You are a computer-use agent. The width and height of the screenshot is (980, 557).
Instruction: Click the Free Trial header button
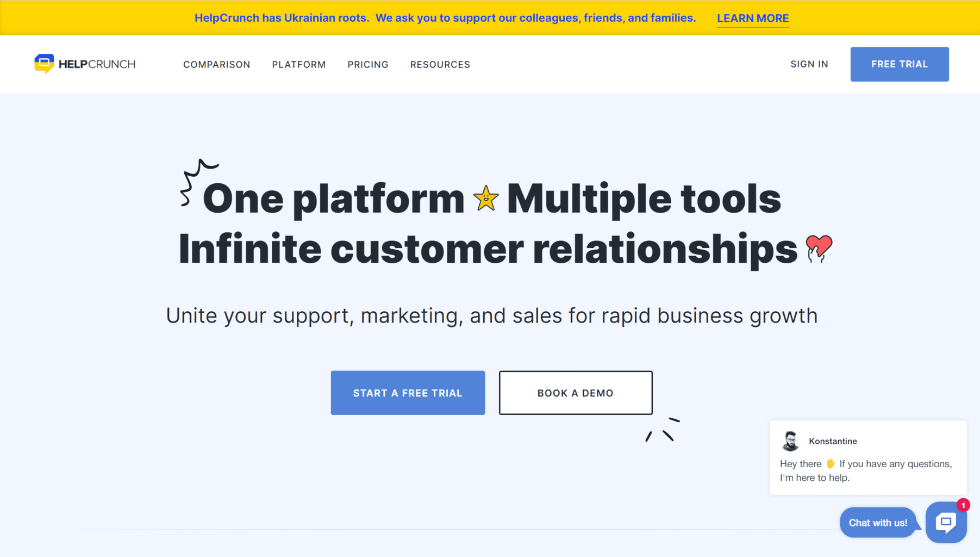pos(900,64)
